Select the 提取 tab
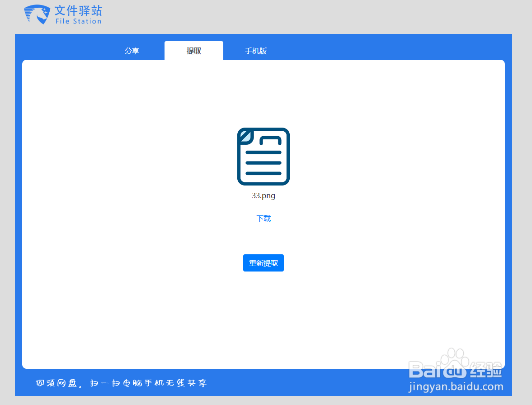 click(x=194, y=51)
